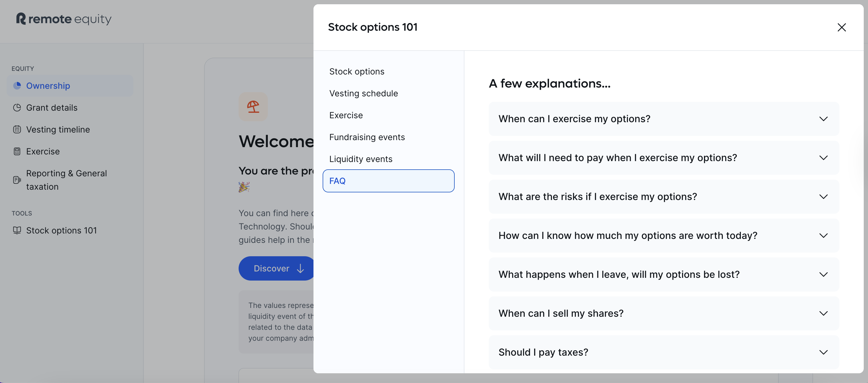Open the Liquidity events section
Image resolution: width=868 pixels, height=383 pixels.
(x=388, y=159)
